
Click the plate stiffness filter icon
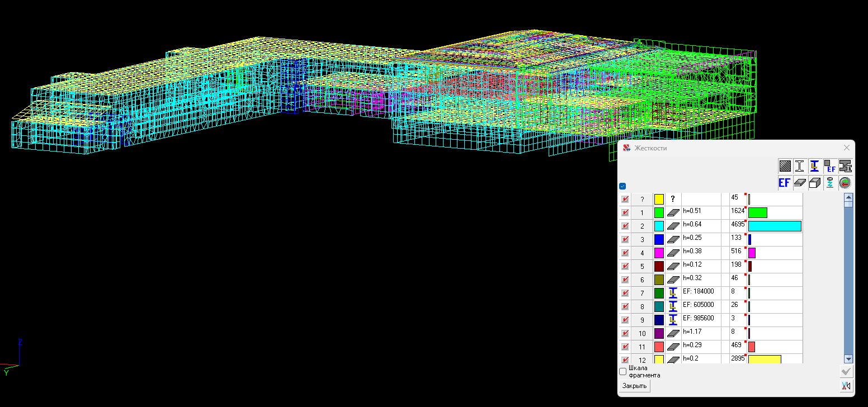(x=800, y=182)
